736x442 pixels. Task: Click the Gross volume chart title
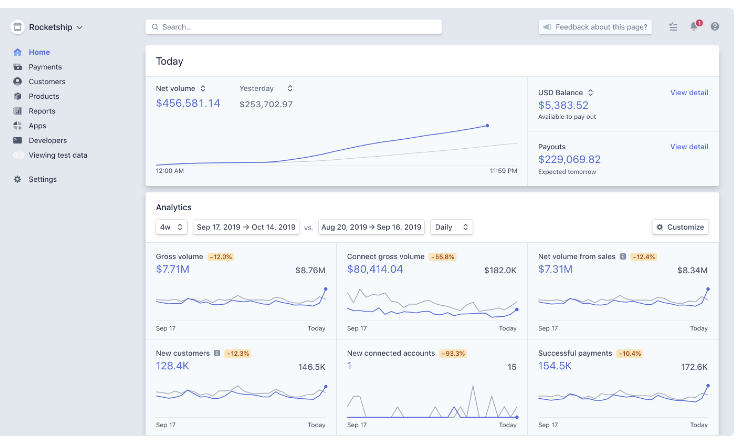pyautogui.click(x=179, y=257)
